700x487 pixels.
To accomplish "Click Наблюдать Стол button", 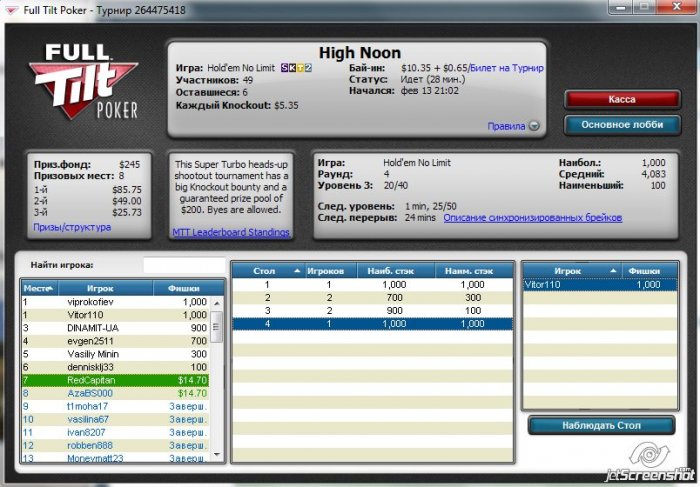I will 601,425.
